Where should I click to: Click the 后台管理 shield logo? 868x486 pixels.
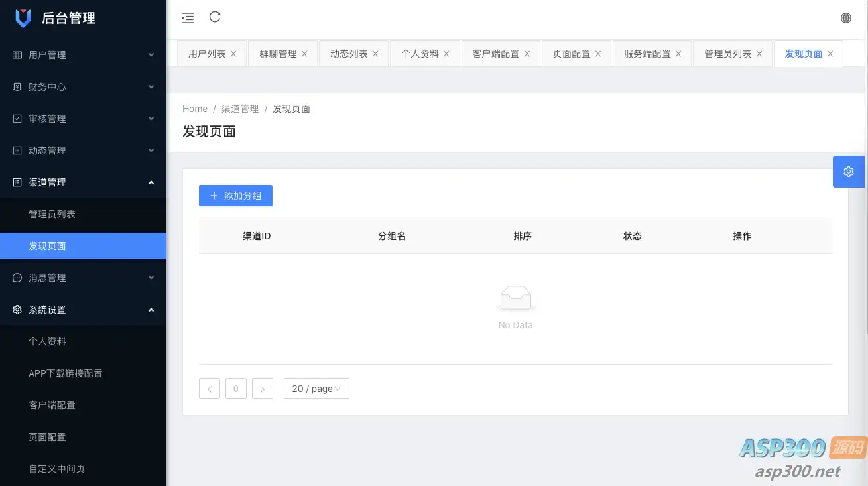23,18
